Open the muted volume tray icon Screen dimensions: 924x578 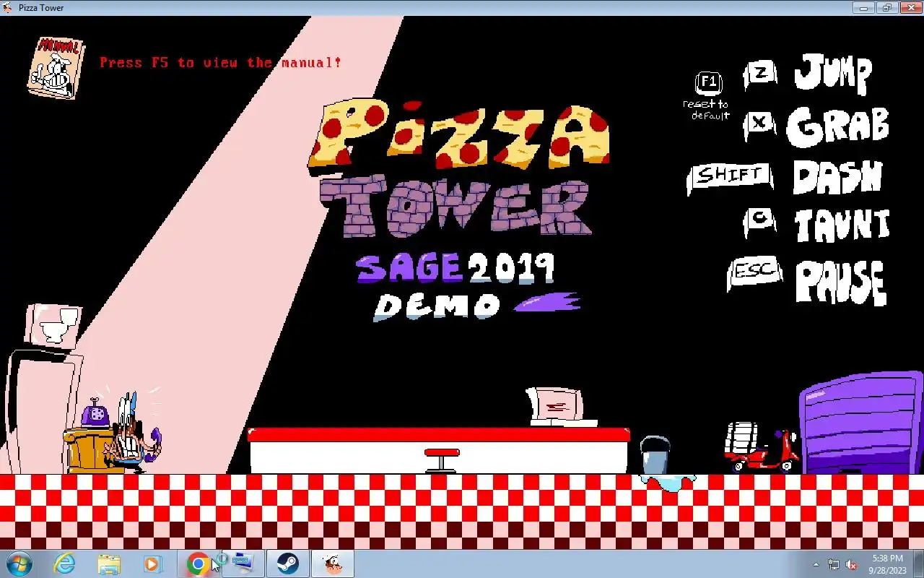pyautogui.click(x=852, y=564)
